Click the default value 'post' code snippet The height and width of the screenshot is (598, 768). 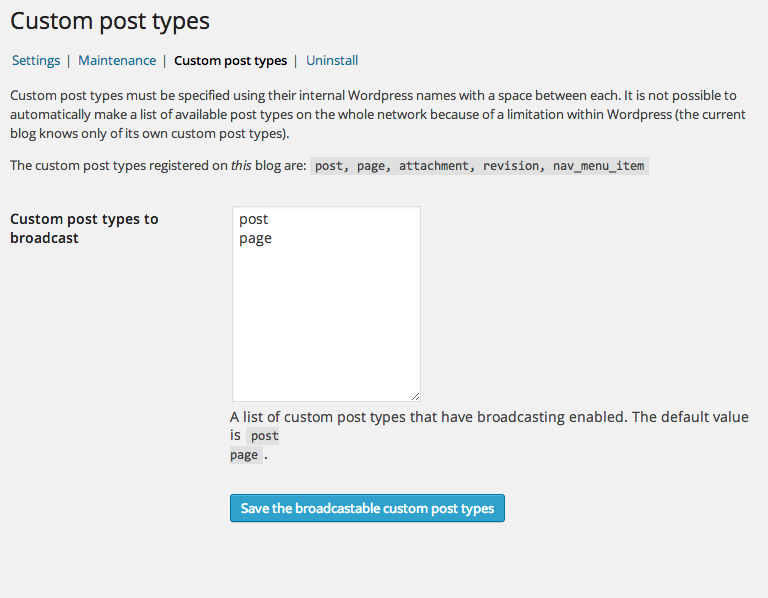(264, 436)
